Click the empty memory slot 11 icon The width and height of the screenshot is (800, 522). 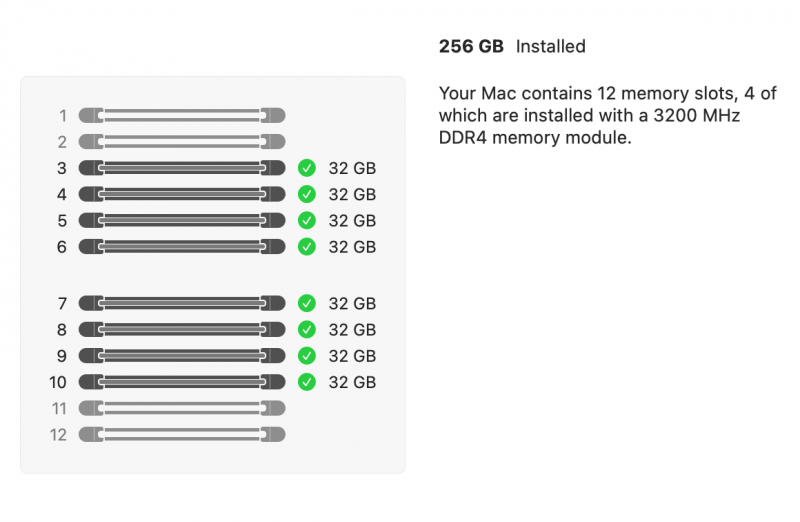[x=182, y=408]
